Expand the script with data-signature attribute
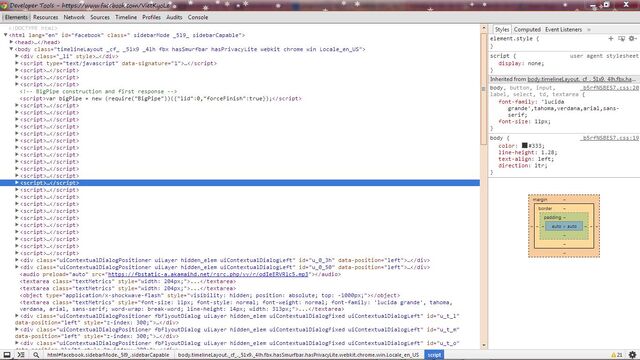 coord(17,63)
